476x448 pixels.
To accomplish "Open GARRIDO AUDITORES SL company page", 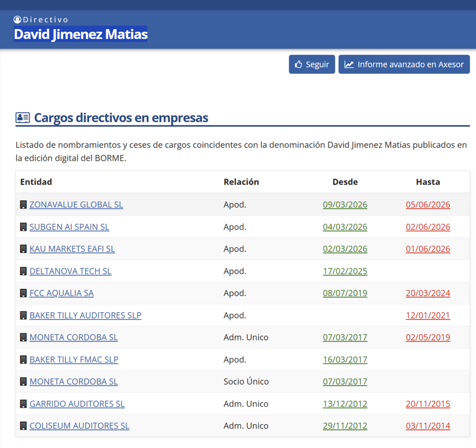I will point(77,404).
